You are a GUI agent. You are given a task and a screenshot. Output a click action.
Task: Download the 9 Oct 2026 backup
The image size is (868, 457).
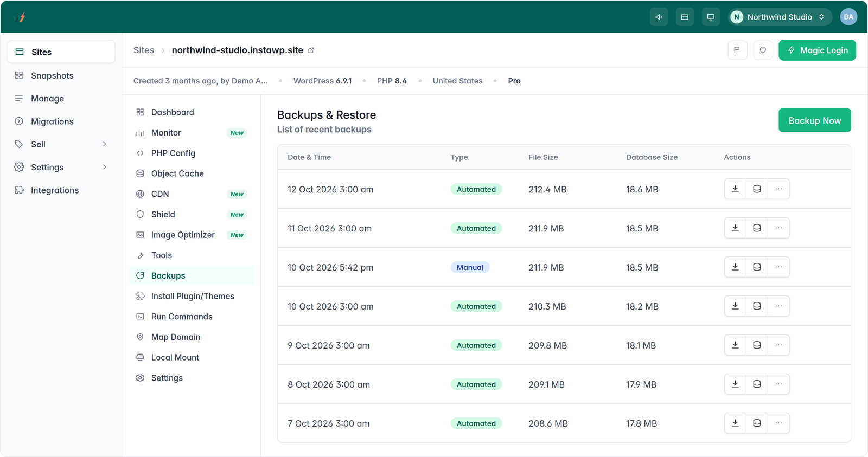pyautogui.click(x=735, y=345)
